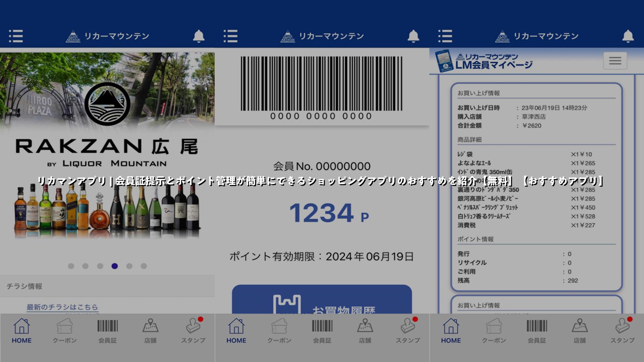Image resolution: width=644 pixels, height=362 pixels.
Task: Tap チラシ情報 section header
Action: click(107, 286)
